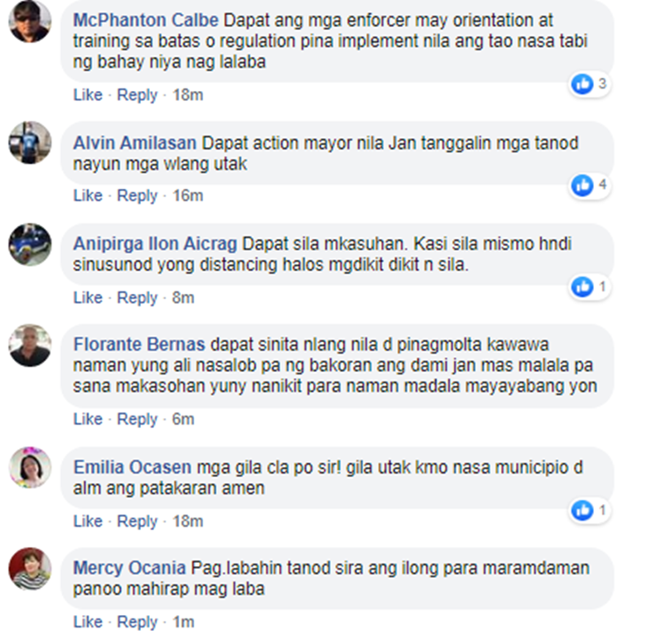Open the like reaction badge on Anipirga's comment
Image resolution: width=656 pixels, height=644 pixels.
590,287
